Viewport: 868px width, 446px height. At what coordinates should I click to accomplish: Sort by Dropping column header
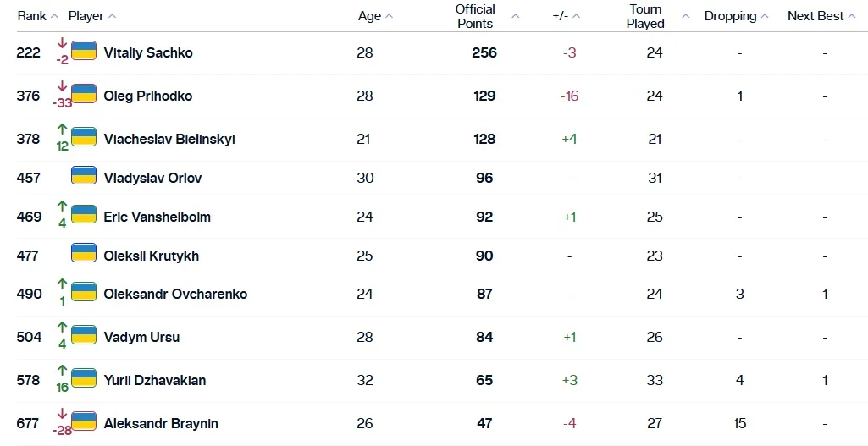[x=765, y=16]
